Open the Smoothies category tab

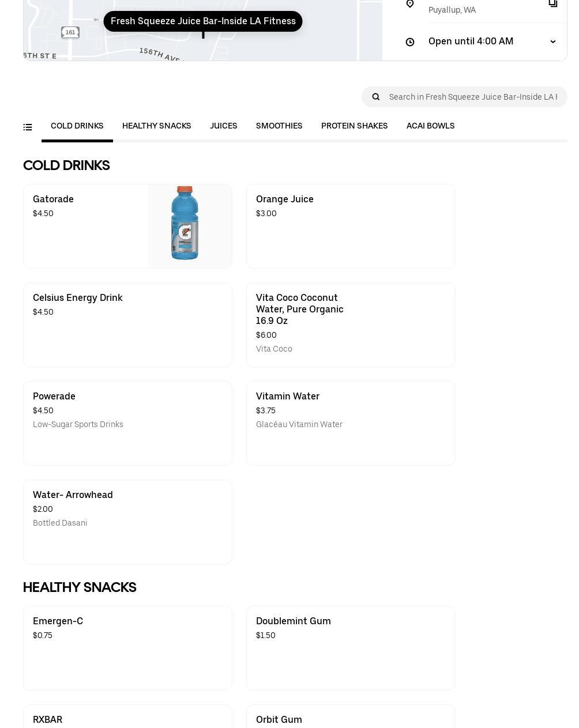click(279, 126)
